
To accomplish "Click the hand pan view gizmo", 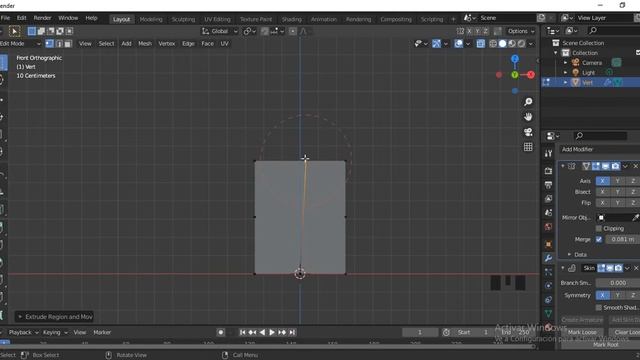I will 528,117.
